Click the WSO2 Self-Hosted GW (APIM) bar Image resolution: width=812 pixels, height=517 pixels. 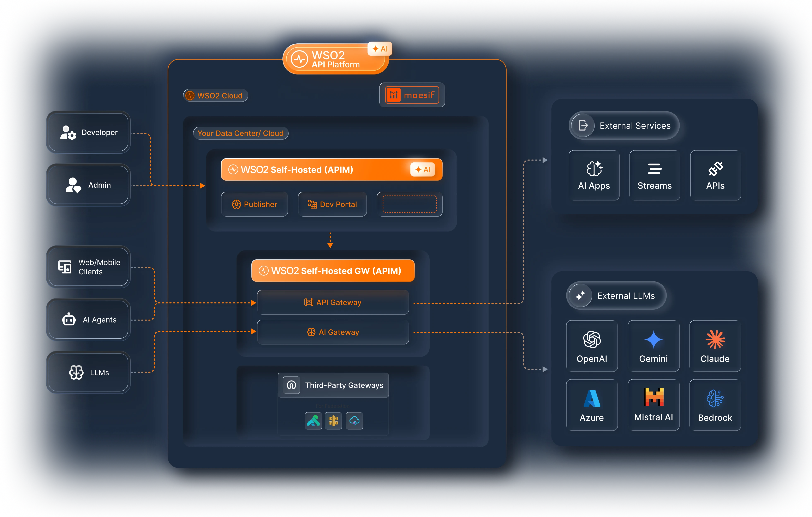coord(333,271)
